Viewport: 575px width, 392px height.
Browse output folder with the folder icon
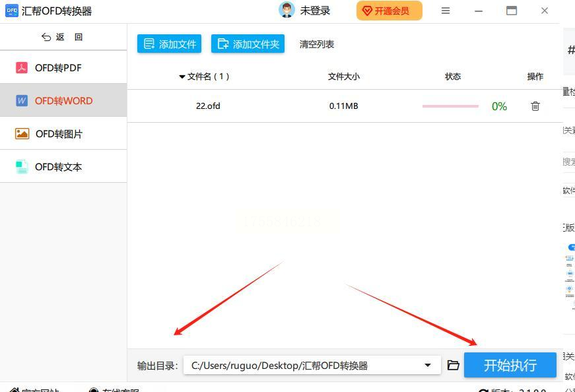pos(454,365)
